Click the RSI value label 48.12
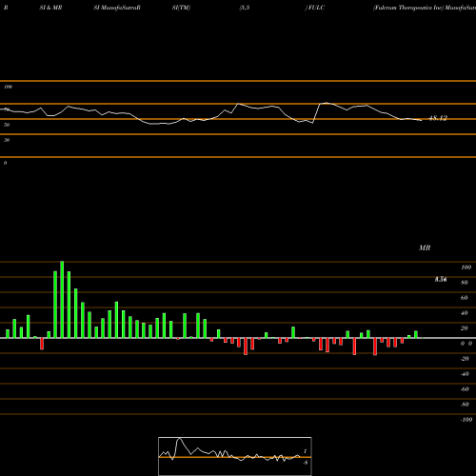This screenshot has height=476, width=476. click(x=438, y=118)
